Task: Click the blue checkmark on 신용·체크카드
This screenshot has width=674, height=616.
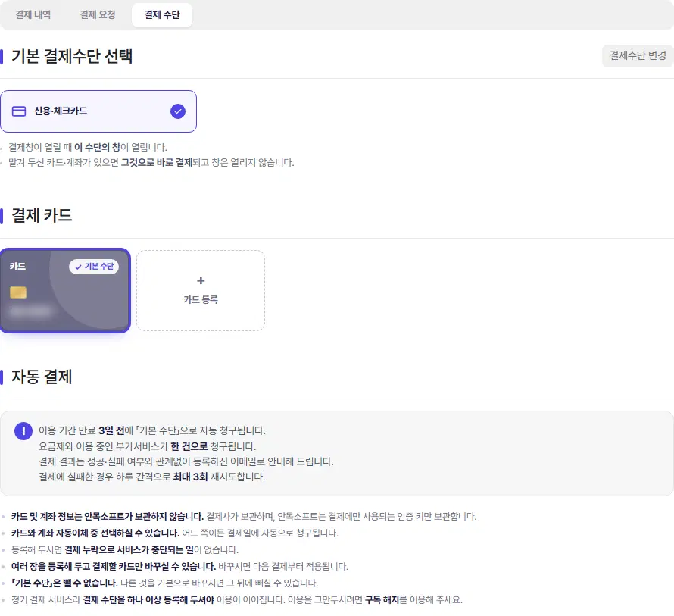Action: pos(178,111)
